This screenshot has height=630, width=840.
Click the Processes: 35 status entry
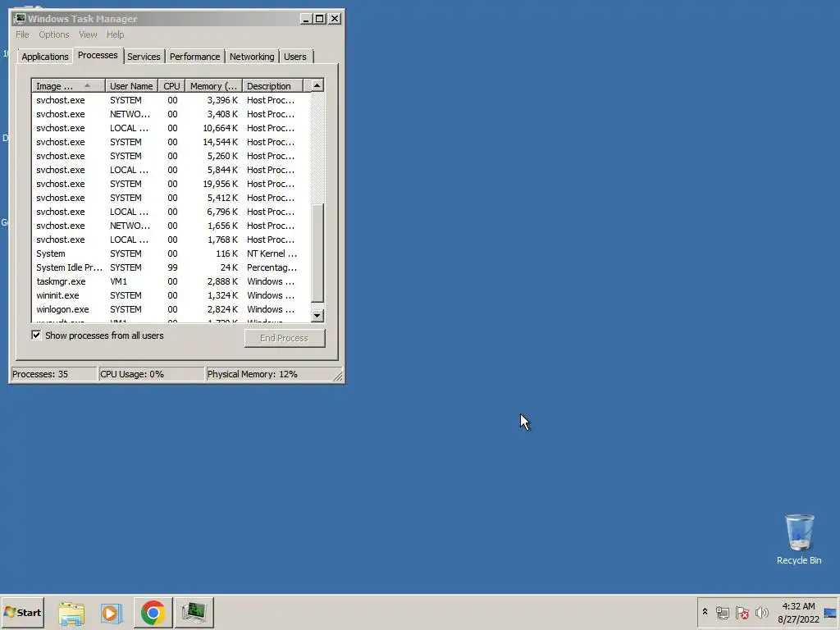click(53, 374)
